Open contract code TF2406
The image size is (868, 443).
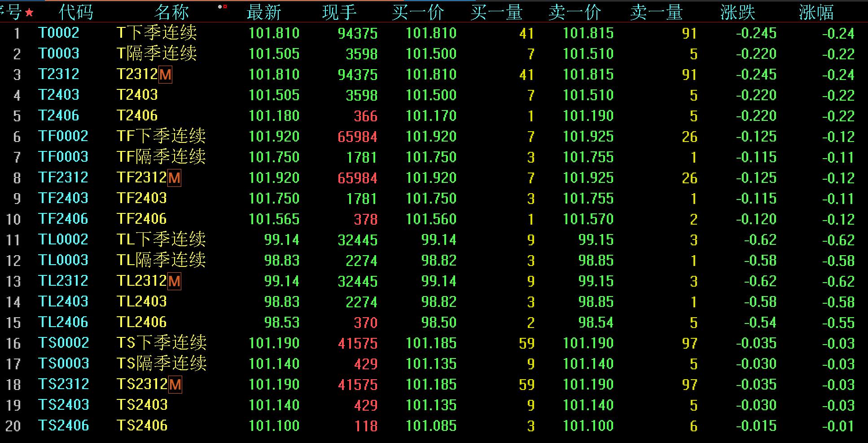click(63, 219)
